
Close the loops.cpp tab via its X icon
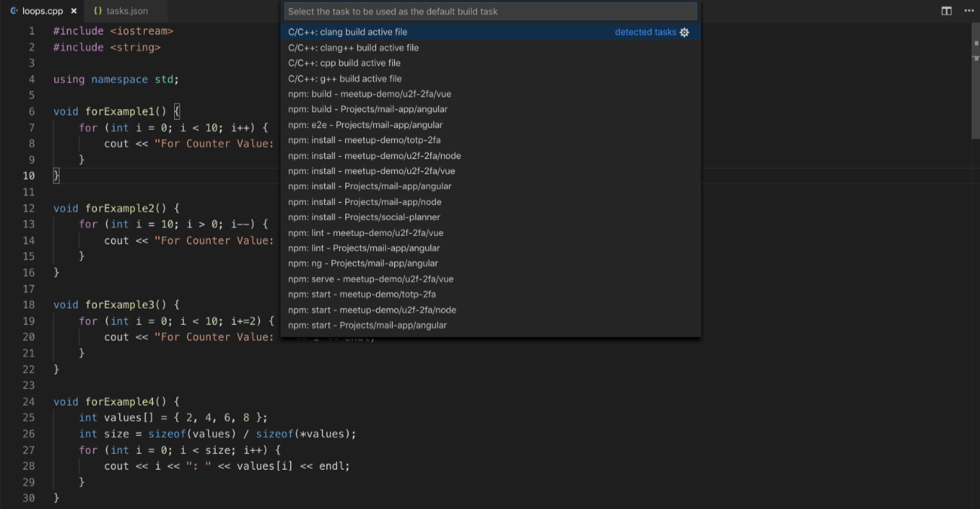pos(72,11)
